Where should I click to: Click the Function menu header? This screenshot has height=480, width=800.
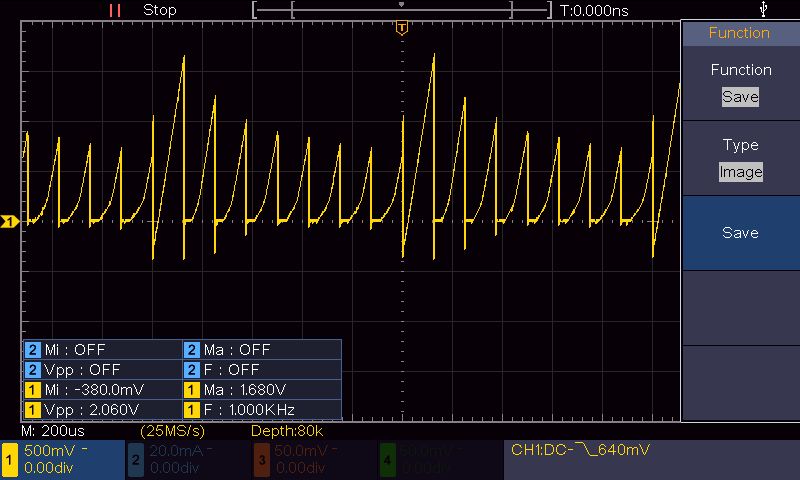pyautogui.click(x=739, y=33)
